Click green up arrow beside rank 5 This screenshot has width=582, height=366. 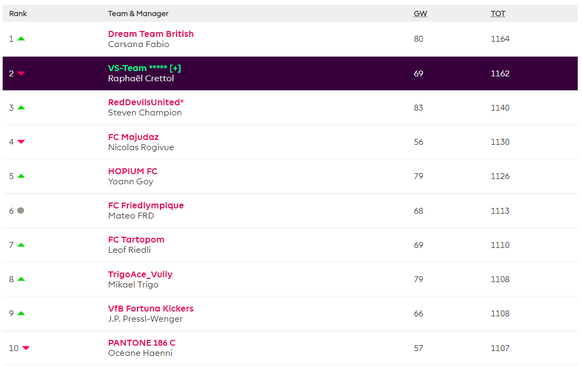click(x=21, y=176)
